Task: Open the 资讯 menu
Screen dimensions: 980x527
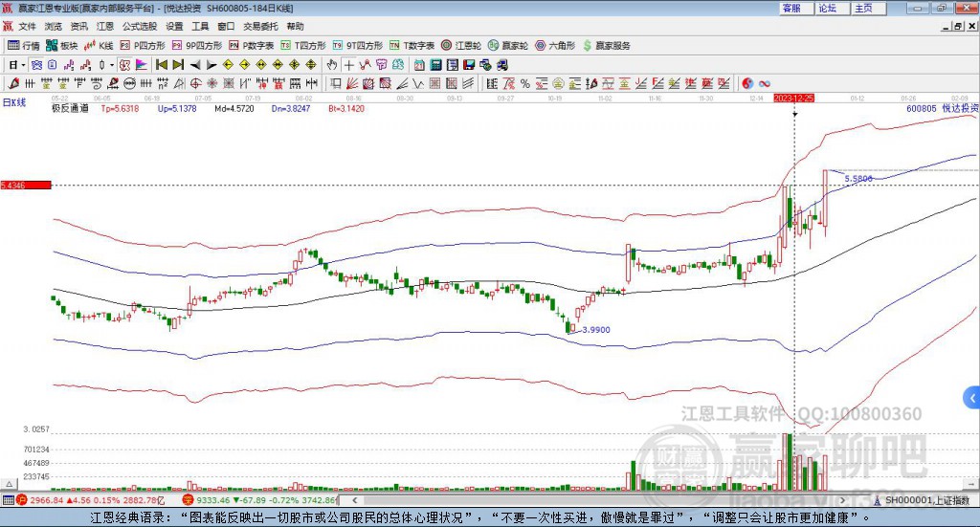Action: [x=78, y=26]
